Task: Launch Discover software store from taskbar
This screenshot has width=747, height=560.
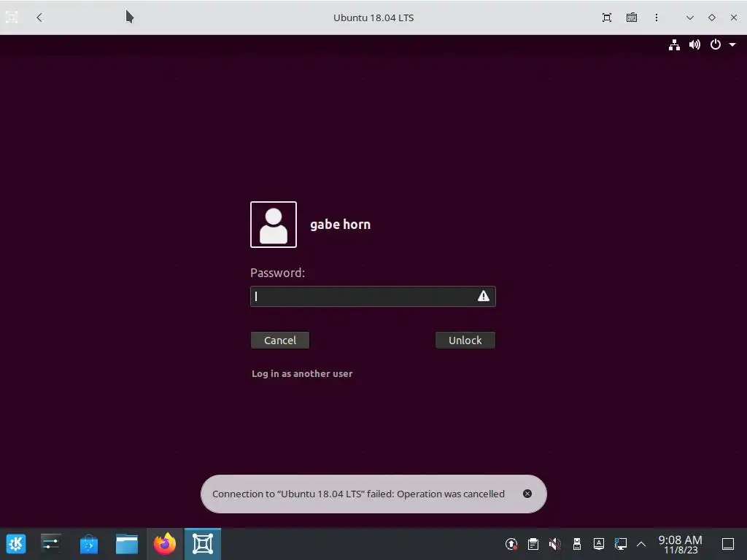Action: [x=88, y=544]
